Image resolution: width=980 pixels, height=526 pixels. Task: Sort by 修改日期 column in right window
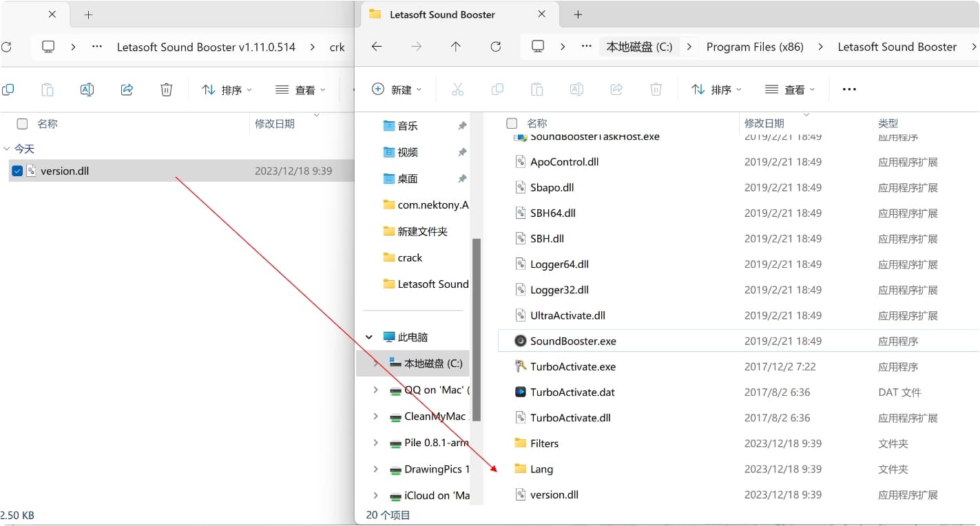coord(764,123)
